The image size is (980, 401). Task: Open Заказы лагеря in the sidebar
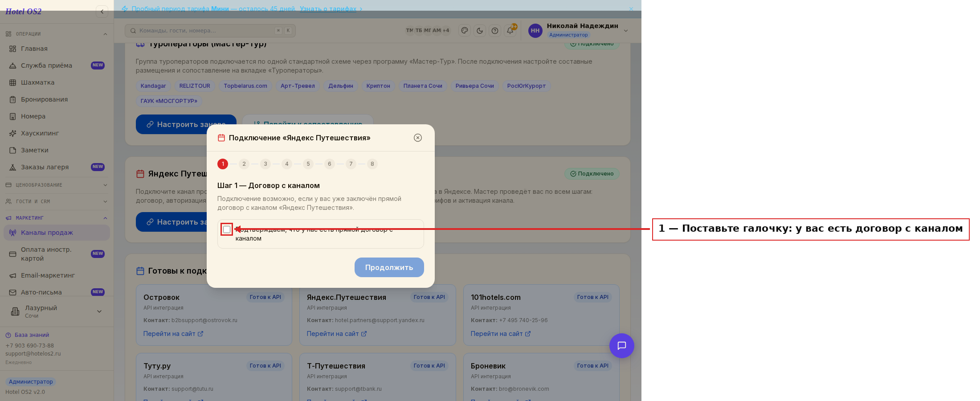(x=57, y=167)
